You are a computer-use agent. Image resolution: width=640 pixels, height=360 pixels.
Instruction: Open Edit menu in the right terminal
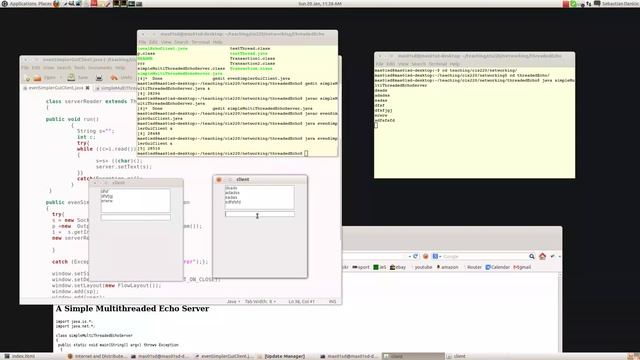tap(390, 64)
